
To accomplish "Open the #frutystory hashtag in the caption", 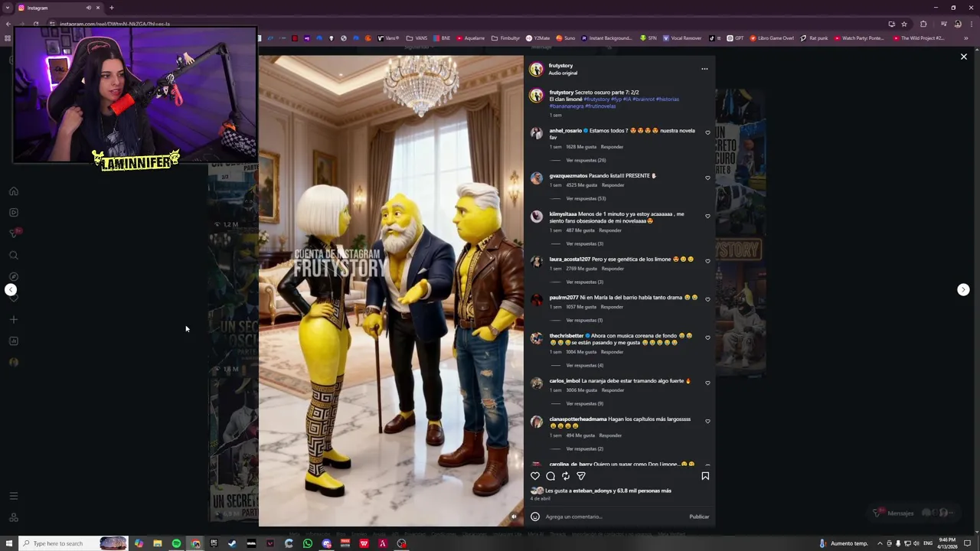I will [x=596, y=99].
